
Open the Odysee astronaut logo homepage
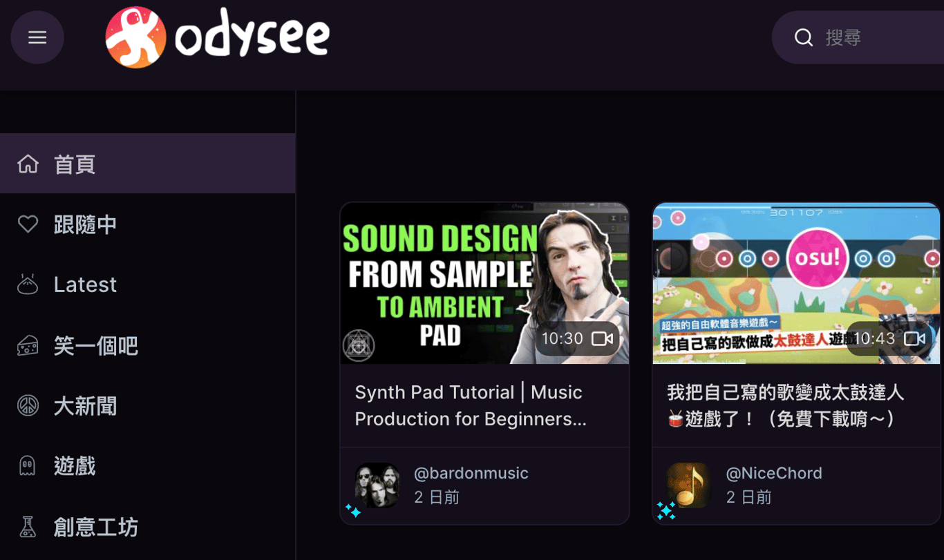217,37
